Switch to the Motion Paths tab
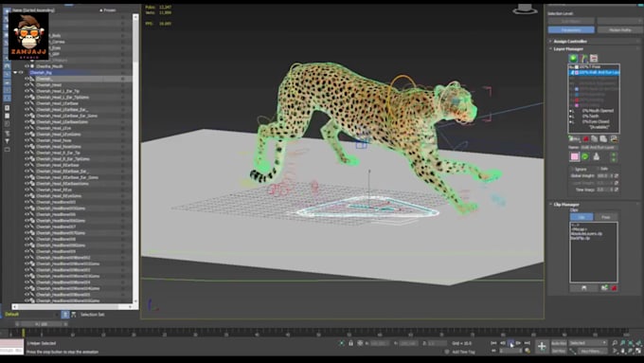 (620, 30)
